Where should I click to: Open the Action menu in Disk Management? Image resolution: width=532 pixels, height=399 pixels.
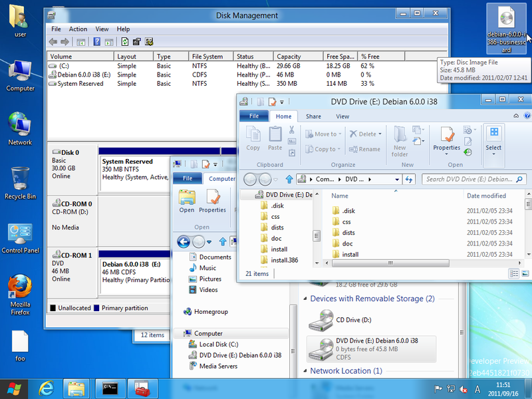click(x=78, y=29)
